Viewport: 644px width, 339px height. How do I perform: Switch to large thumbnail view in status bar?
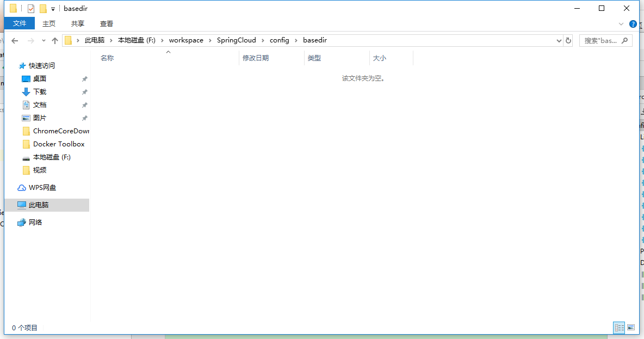[x=631, y=327]
